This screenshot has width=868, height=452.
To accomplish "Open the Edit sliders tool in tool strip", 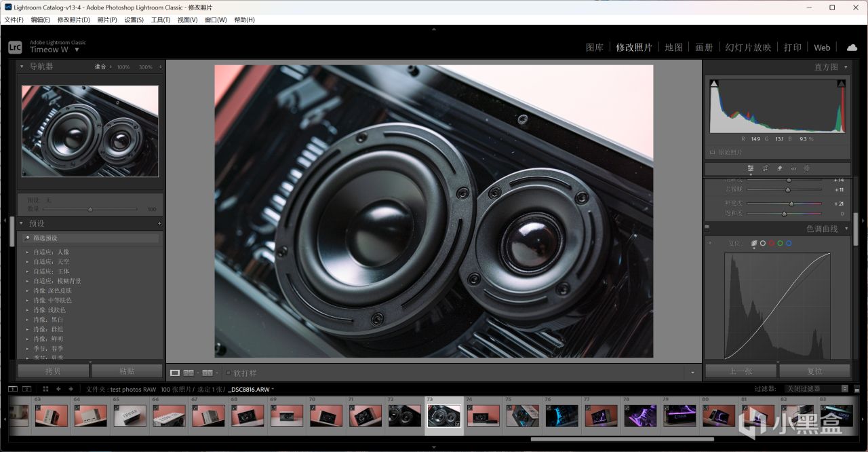I will [x=751, y=168].
